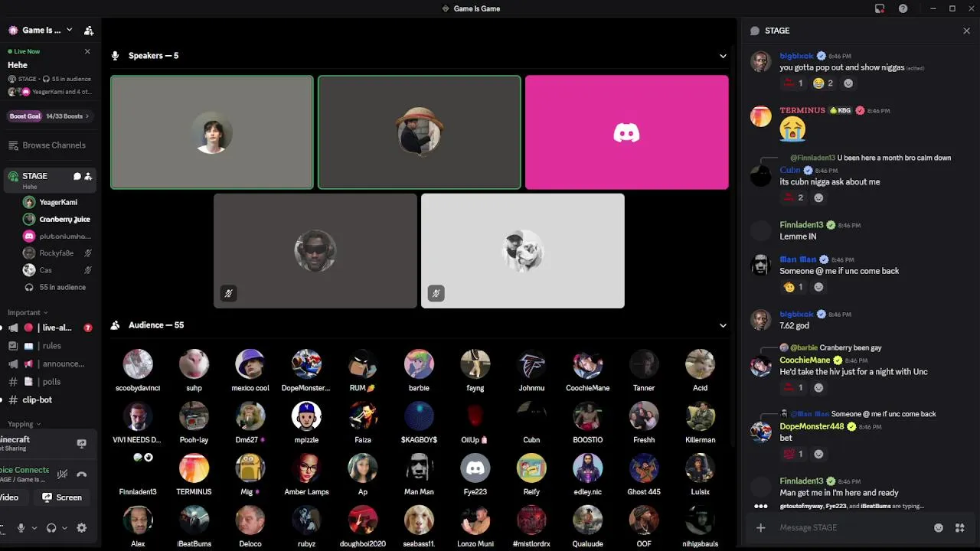Add reaction to Man Man's unc message
Viewport: 980px width, 551px height.
tap(818, 287)
